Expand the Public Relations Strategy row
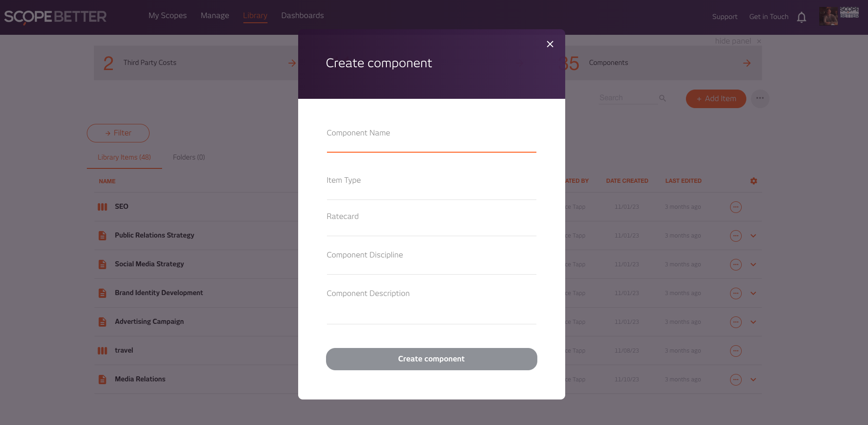 (x=753, y=236)
